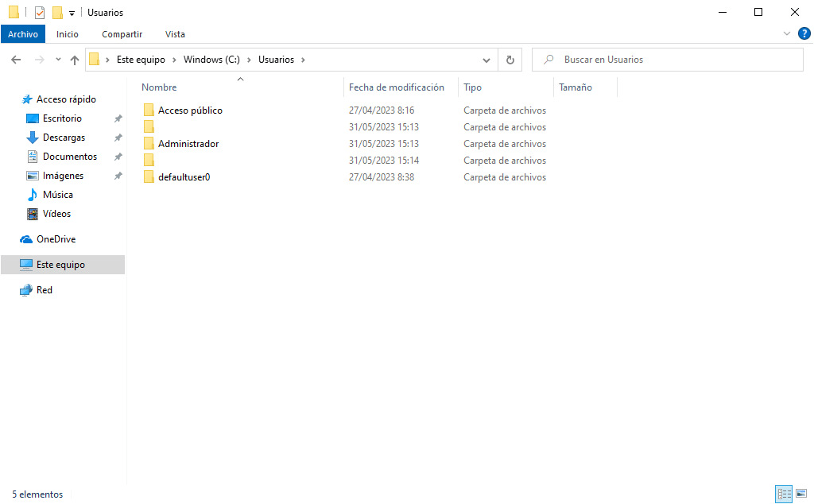Open the Compartir ribbon tab
Screen dimensions: 814x504
tap(122, 34)
